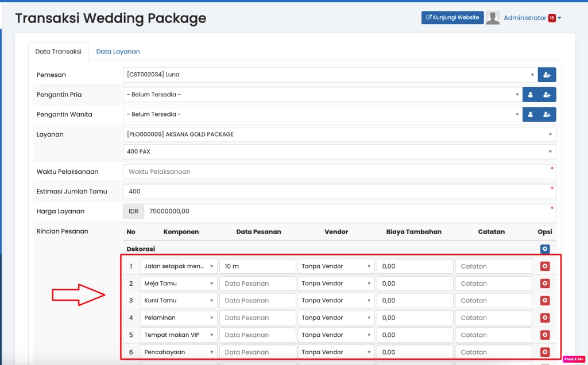
Task: Click the person icon for Pengantin Pria
Action: [531, 95]
